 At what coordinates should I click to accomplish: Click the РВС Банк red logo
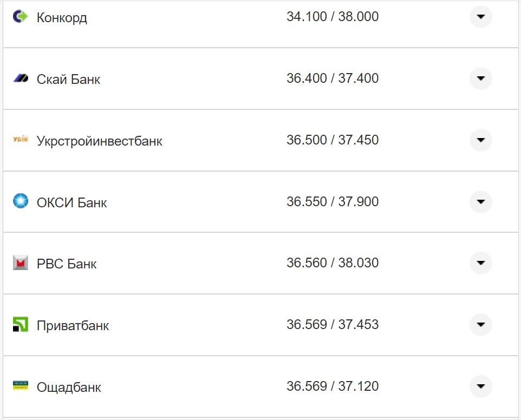click(x=20, y=263)
